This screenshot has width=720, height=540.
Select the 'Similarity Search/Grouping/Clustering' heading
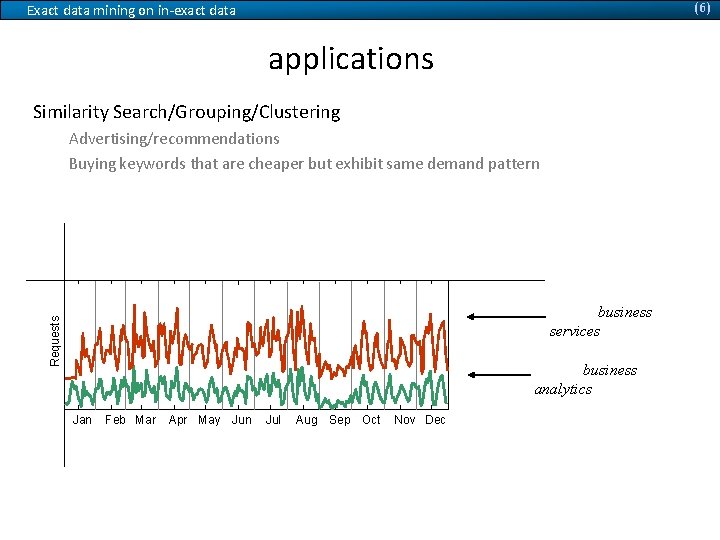[x=186, y=112]
